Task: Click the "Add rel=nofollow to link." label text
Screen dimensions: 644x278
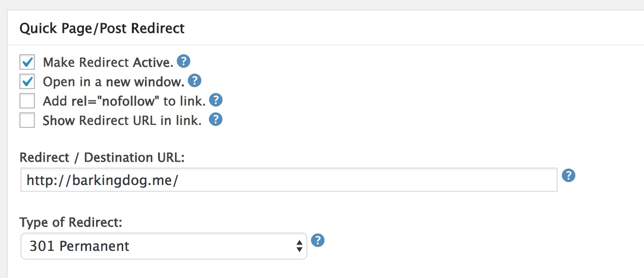Action: tap(124, 101)
